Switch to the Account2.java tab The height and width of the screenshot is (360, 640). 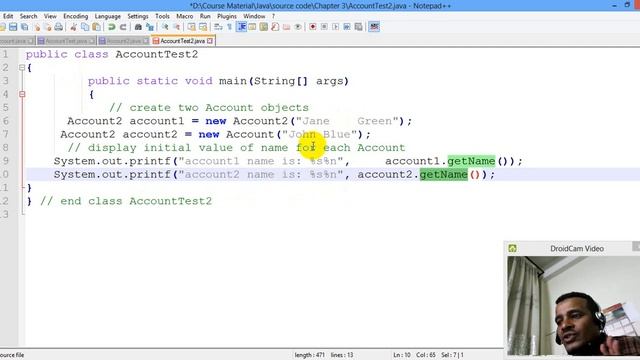tap(124, 41)
